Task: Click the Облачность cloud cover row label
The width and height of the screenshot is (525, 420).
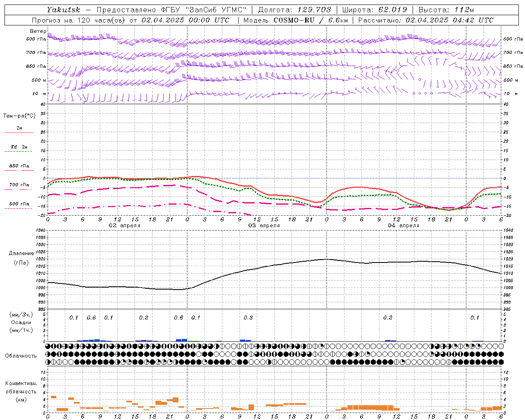Action: click(x=21, y=356)
